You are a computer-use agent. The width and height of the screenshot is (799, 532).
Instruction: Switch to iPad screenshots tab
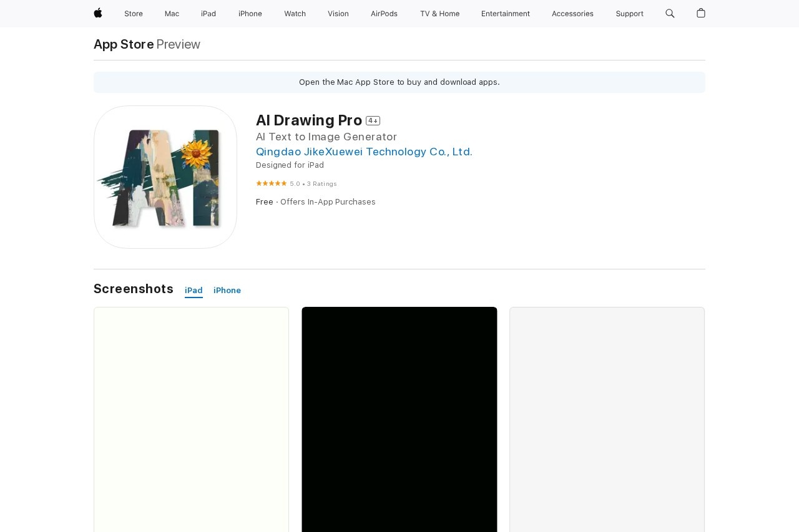(x=194, y=291)
